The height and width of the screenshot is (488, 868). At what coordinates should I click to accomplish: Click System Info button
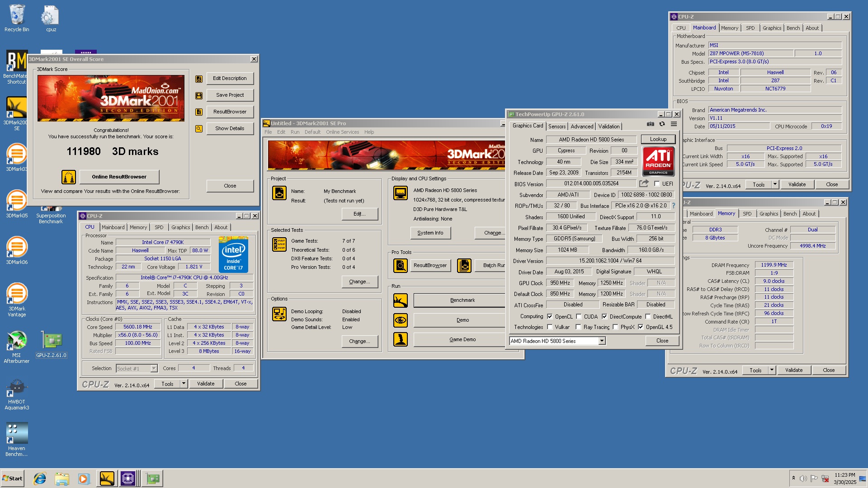point(430,233)
